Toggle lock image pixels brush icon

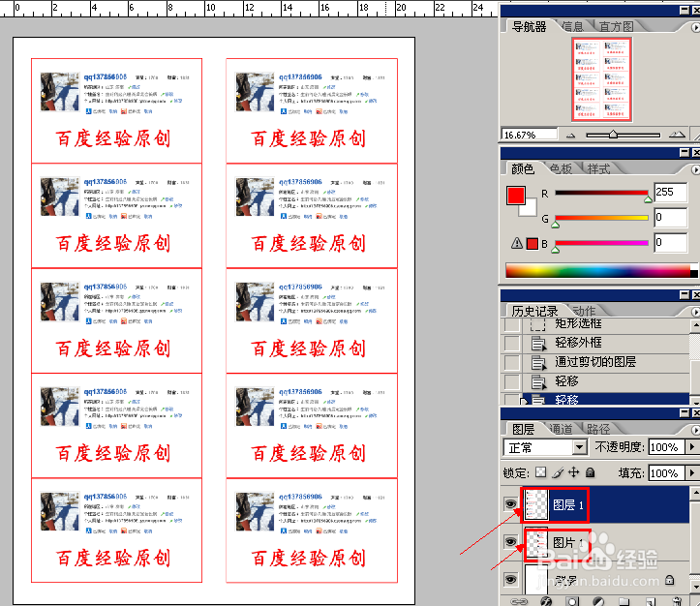[x=558, y=472]
